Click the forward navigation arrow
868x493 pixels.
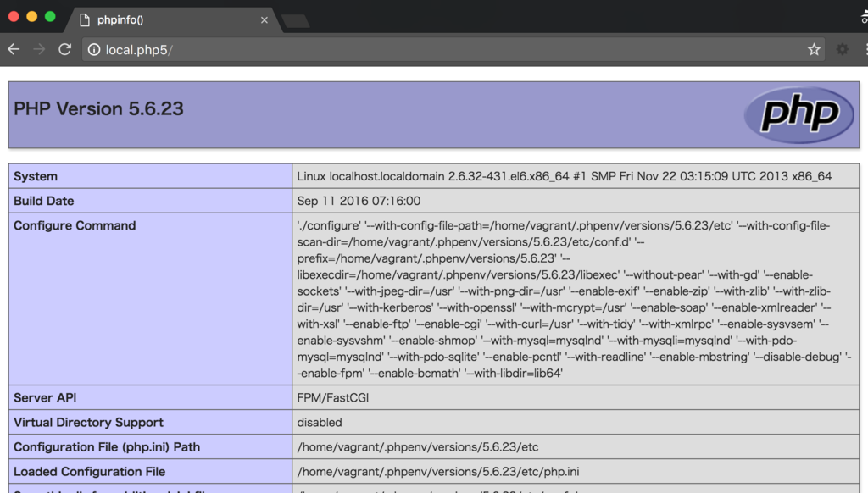[x=38, y=49]
